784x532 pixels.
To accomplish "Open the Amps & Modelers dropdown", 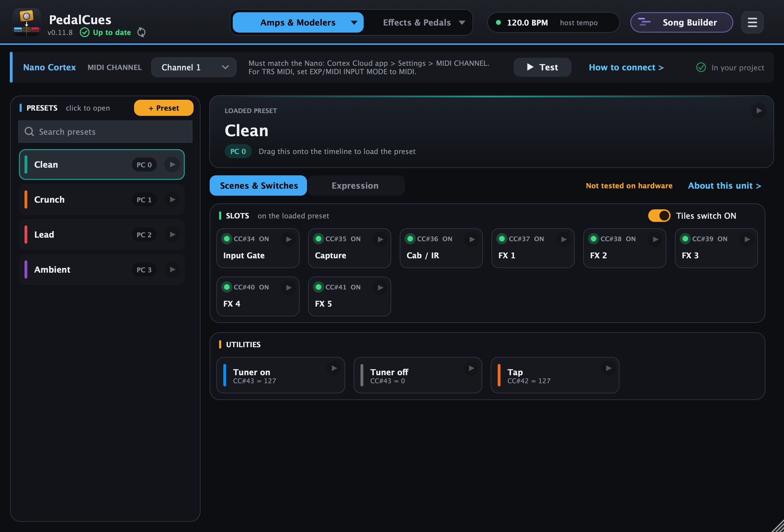I will click(x=298, y=22).
